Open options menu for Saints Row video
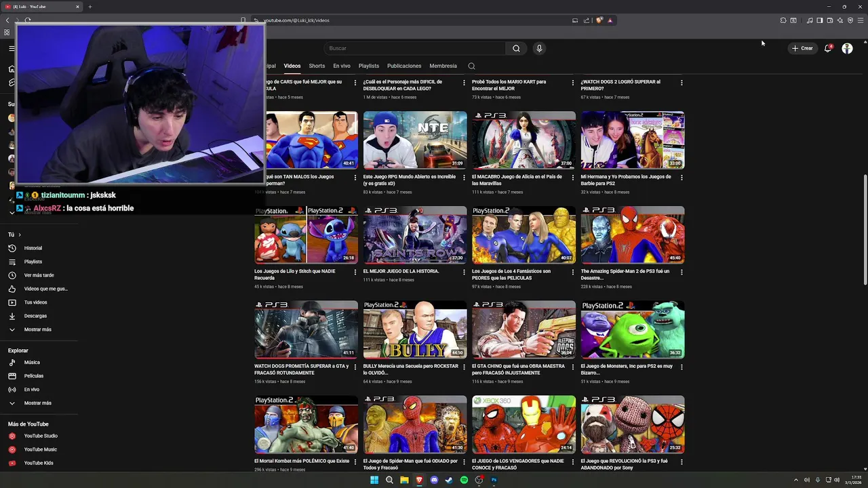 (x=464, y=272)
